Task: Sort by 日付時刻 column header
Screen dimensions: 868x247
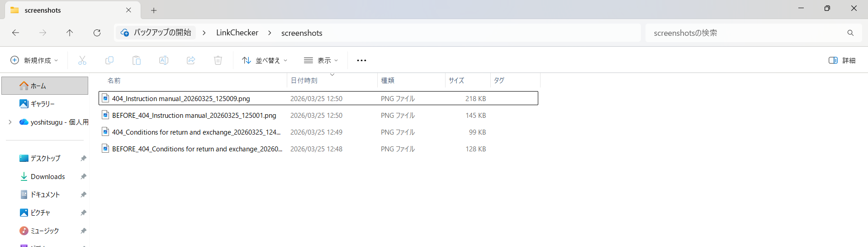Action: (x=332, y=80)
